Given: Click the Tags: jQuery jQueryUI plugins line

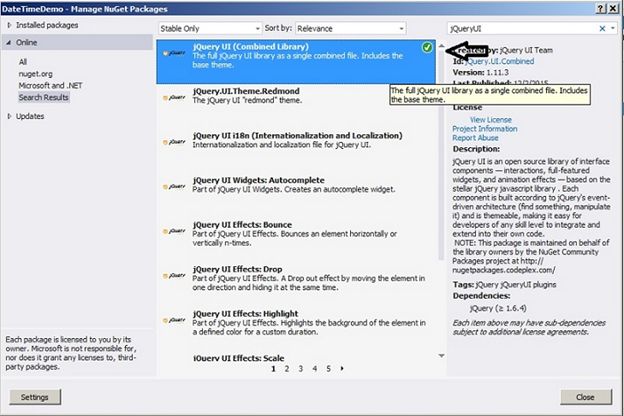Looking at the screenshot, I should coord(504,285).
